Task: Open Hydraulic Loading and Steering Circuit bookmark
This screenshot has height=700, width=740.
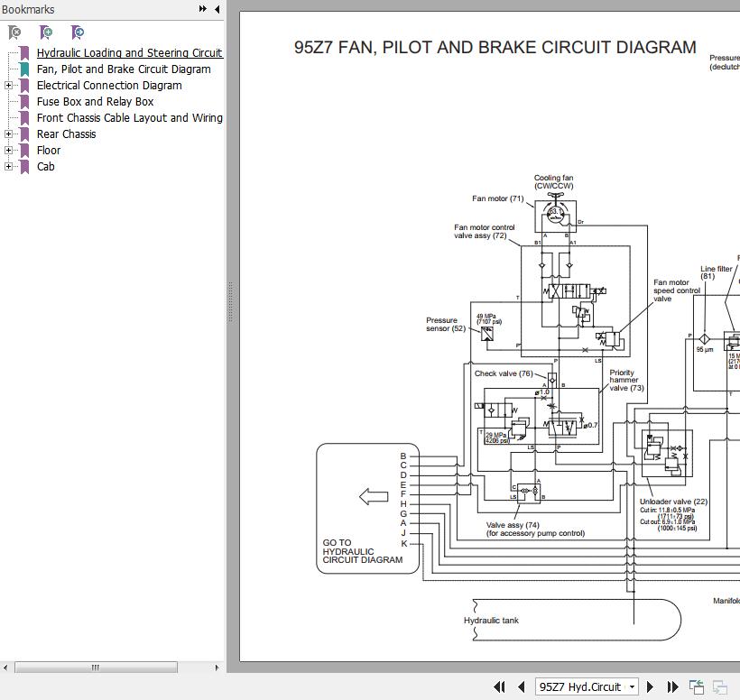Action: coord(129,53)
